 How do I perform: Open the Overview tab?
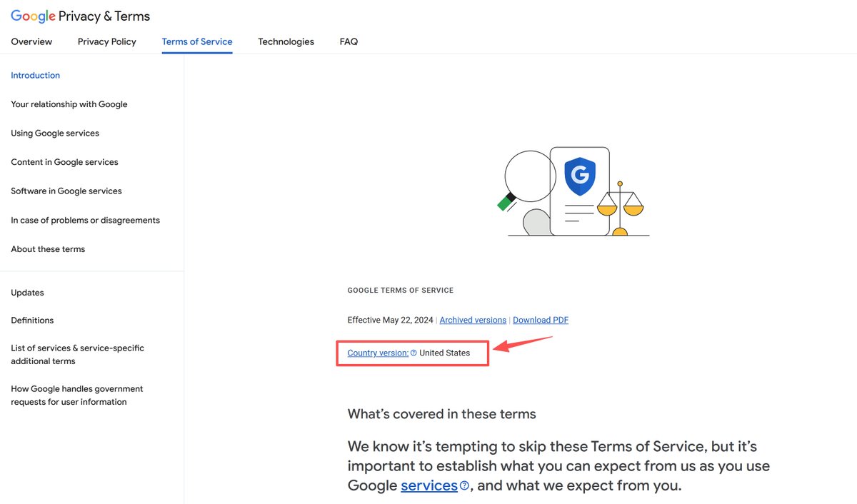pos(31,41)
